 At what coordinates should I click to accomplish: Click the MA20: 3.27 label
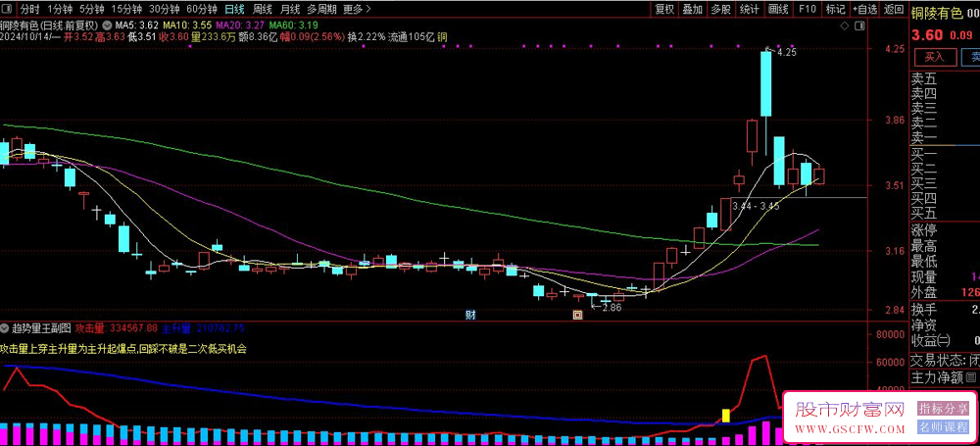tap(240, 25)
